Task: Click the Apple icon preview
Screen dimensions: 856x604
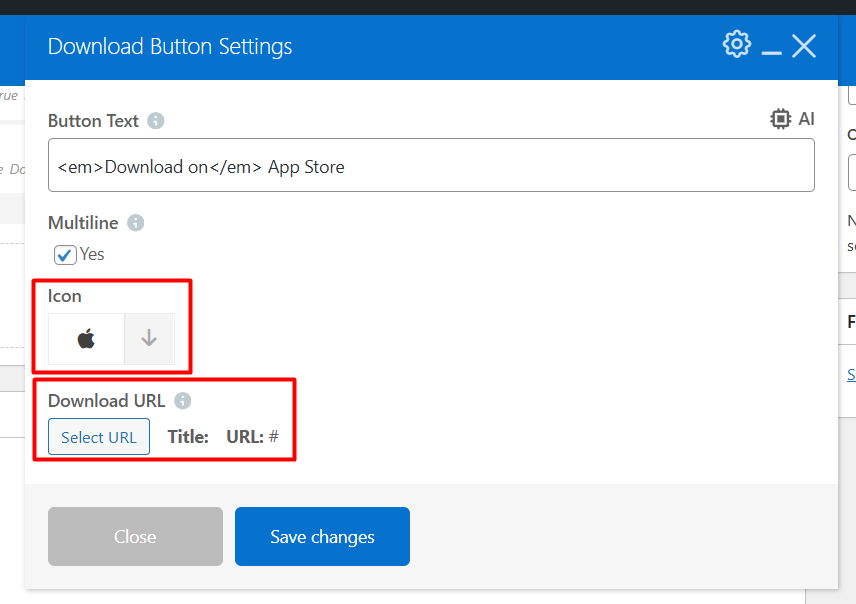Action: click(x=86, y=339)
